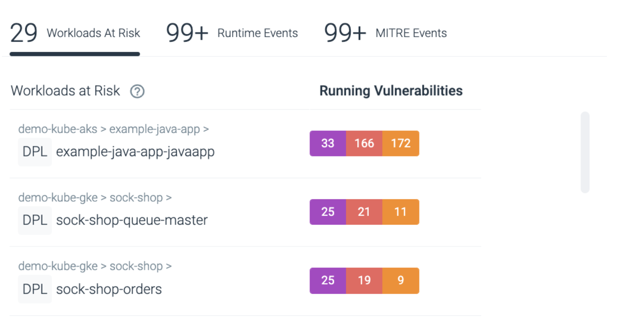Click the demo-kube-aks > example-java-app breadcrumb
Image resolution: width=644 pixels, height=328 pixels.
pos(113,129)
